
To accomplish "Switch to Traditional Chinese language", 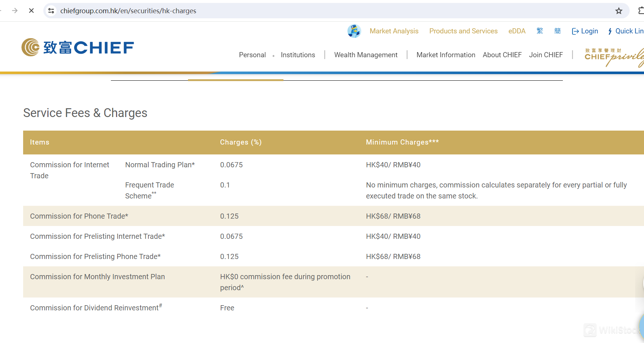I will point(540,31).
